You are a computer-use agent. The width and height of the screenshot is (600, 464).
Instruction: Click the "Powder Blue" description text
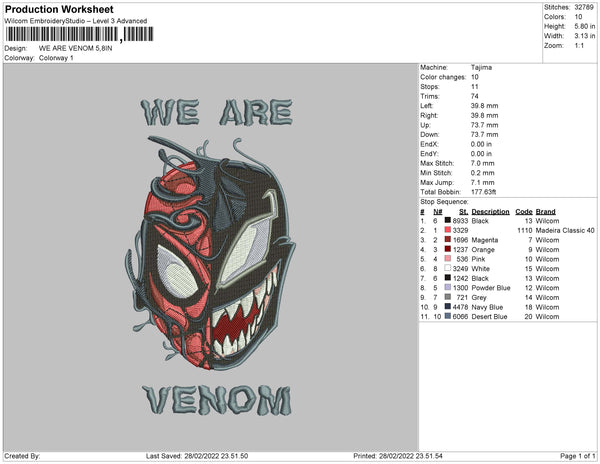click(491, 288)
